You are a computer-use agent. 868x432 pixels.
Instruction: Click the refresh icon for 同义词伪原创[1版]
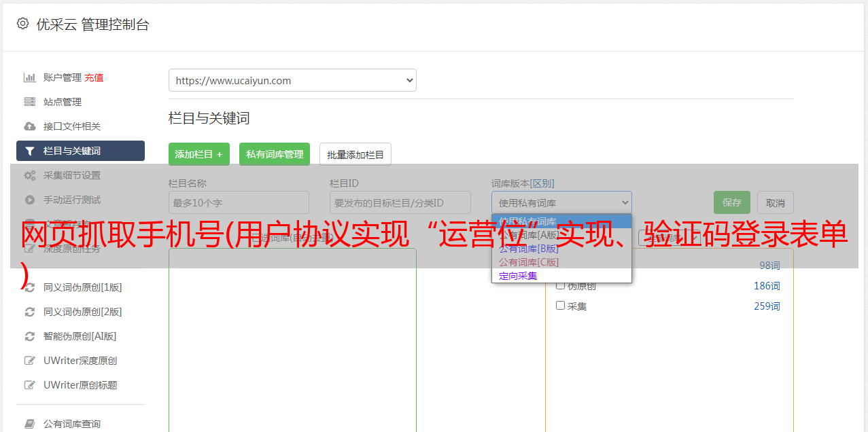[x=30, y=287]
